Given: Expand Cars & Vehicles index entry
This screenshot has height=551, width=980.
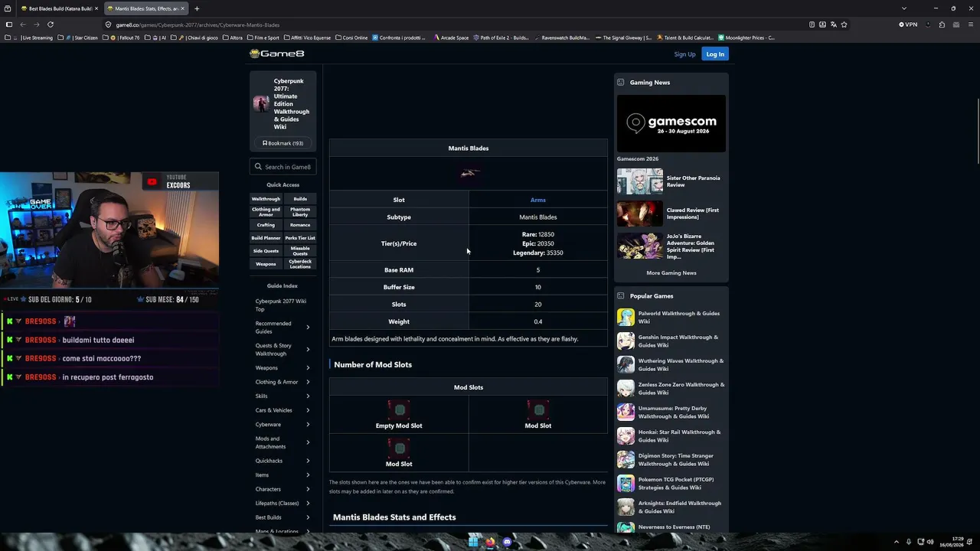Looking at the screenshot, I should pyautogui.click(x=308, y=410).
